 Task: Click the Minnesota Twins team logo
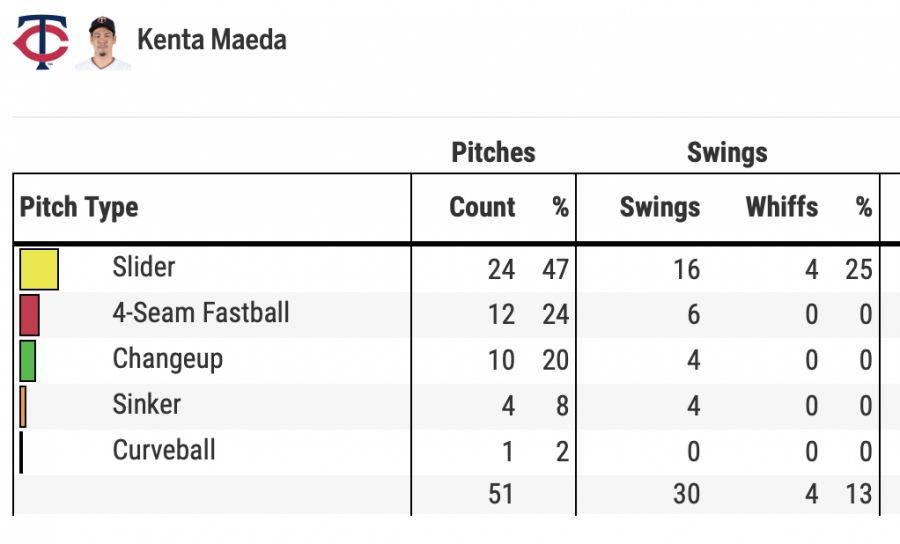tap(40, 42)
